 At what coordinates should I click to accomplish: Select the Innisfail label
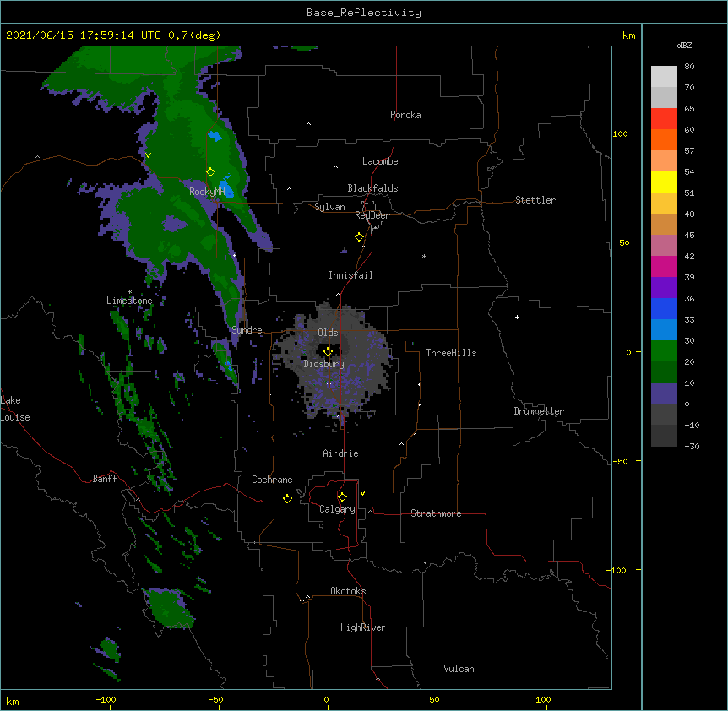pyautogui.click(x=350, y=275)
